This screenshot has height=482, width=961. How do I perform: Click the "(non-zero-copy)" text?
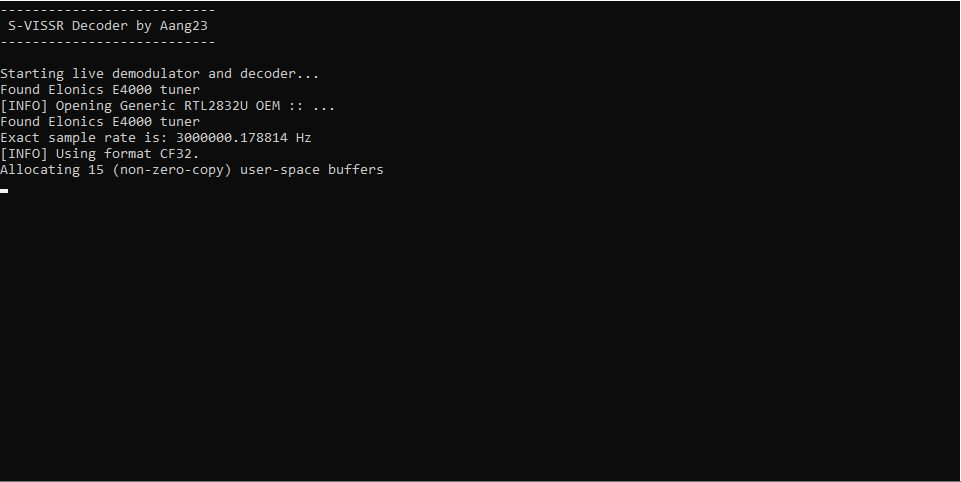(x=172, y=170)
